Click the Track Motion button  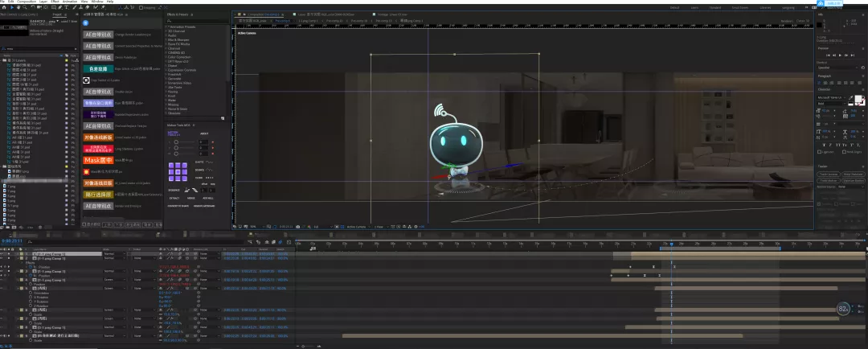click(x=829, y=181)
